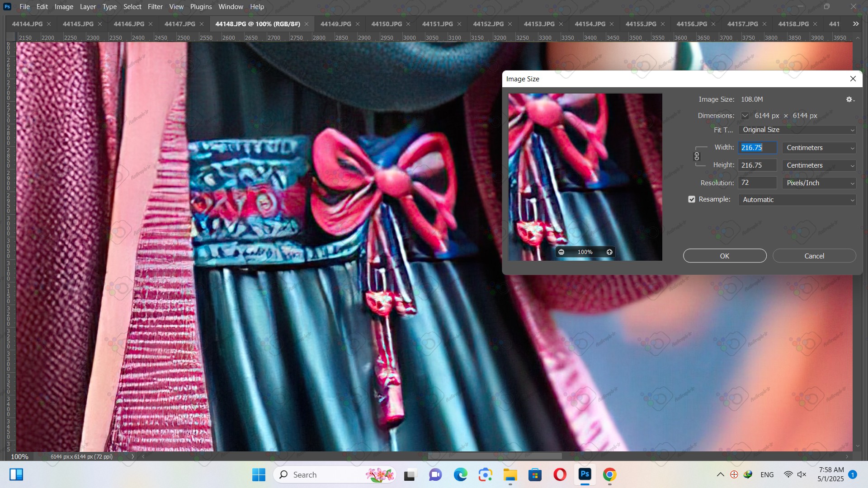Open Wi-Fi network settings in tray

788,474
